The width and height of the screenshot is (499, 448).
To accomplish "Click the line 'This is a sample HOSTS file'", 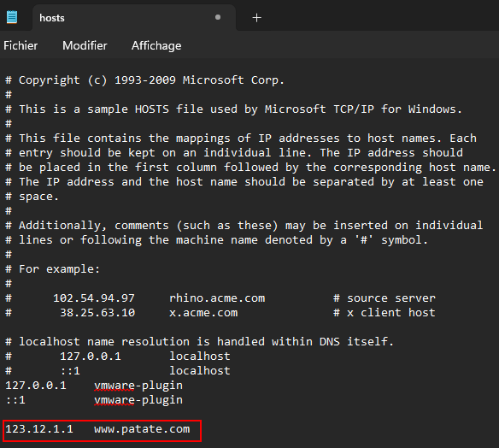I will pos(233,109).
